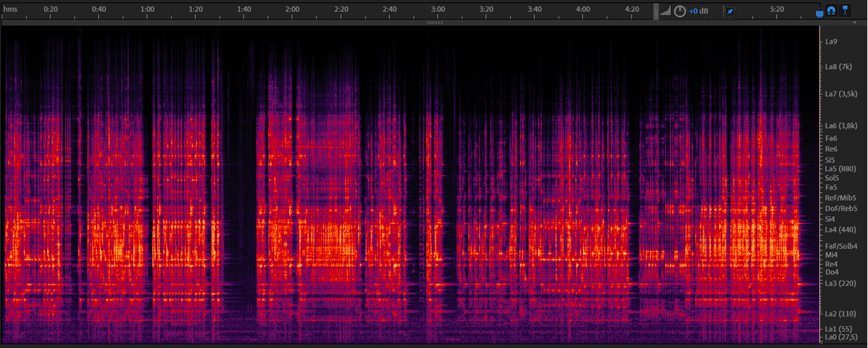This screenshot has width=868, height=348.
Task: Toggle the HUD pin button
Action: [x=730, y=12]
